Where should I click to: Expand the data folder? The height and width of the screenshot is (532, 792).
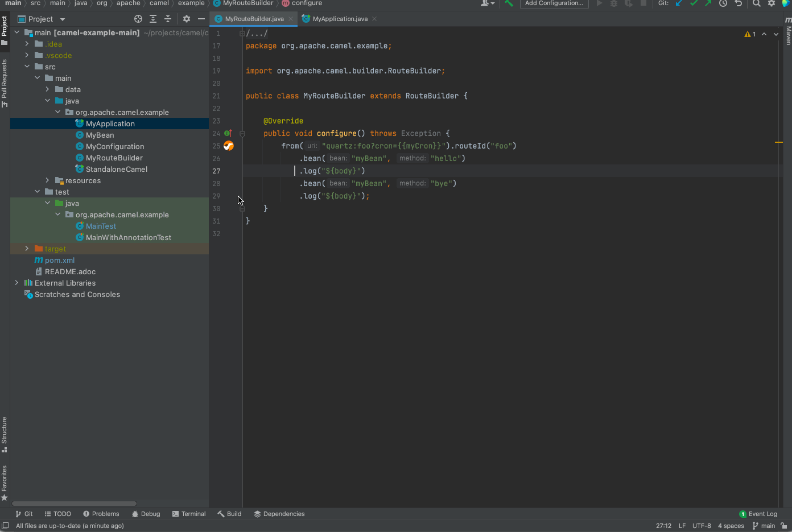[x=47, y=89]
